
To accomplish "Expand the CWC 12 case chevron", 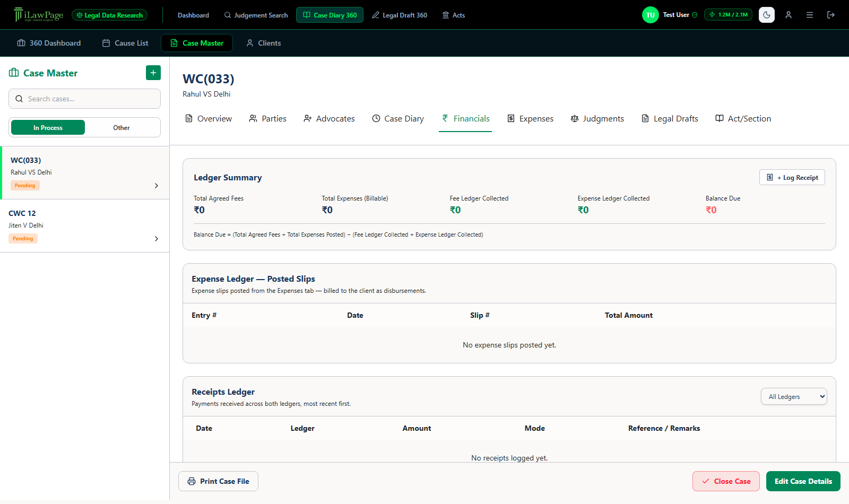I will click(157, 239).
